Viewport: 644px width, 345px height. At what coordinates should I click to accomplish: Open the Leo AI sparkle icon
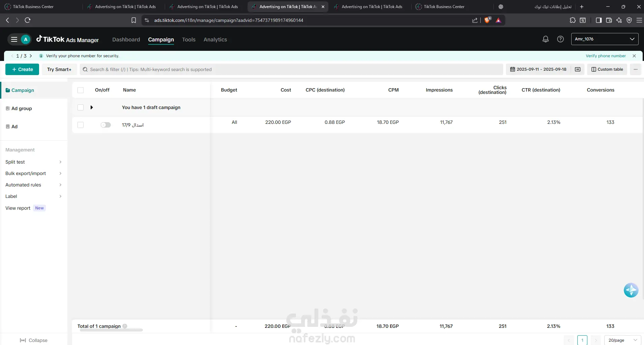pos(619,20)
